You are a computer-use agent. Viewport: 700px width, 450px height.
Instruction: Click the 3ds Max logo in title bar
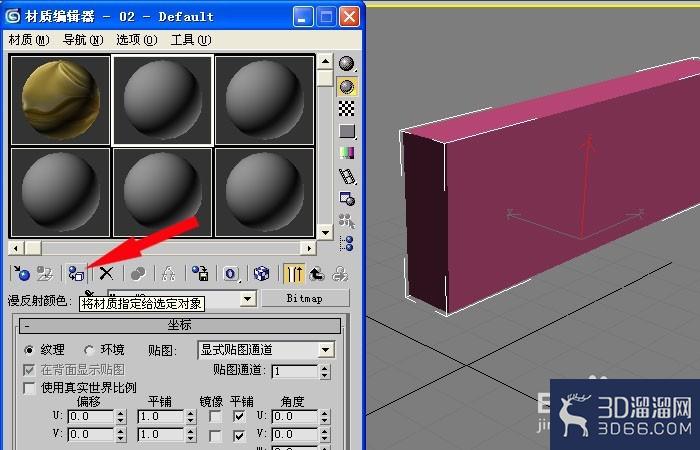[x=12, y=17]
